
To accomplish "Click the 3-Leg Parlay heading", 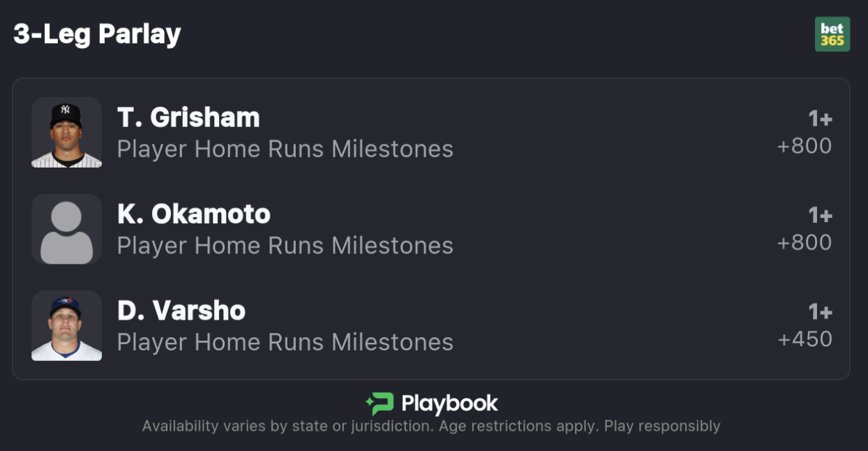I will pos(97,34).
